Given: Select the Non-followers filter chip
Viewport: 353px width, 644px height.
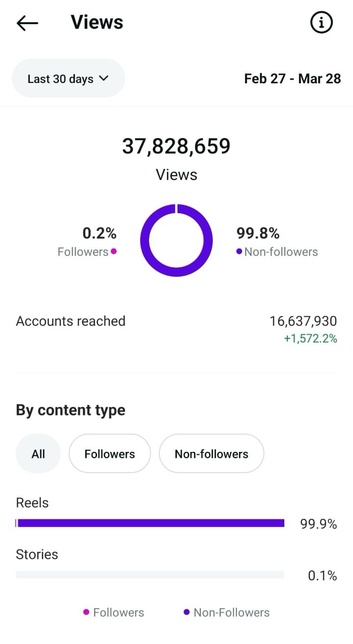Looking at the screenshot, I should coord(212,453).
